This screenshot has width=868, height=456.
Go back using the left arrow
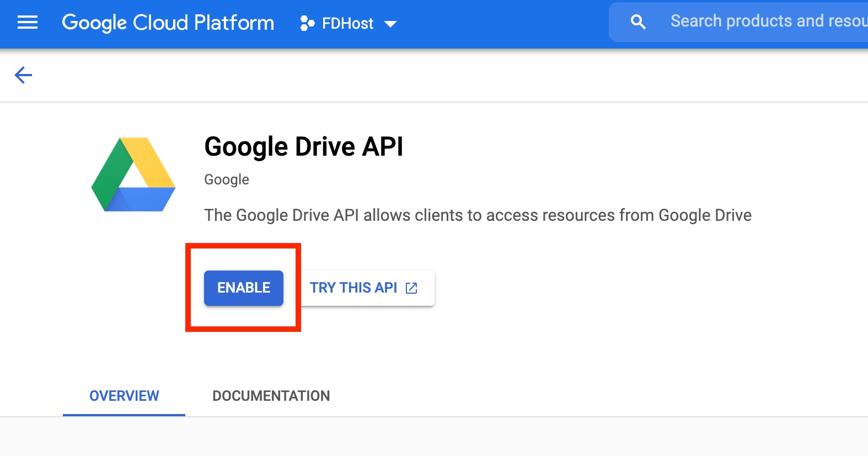(23, 75)
